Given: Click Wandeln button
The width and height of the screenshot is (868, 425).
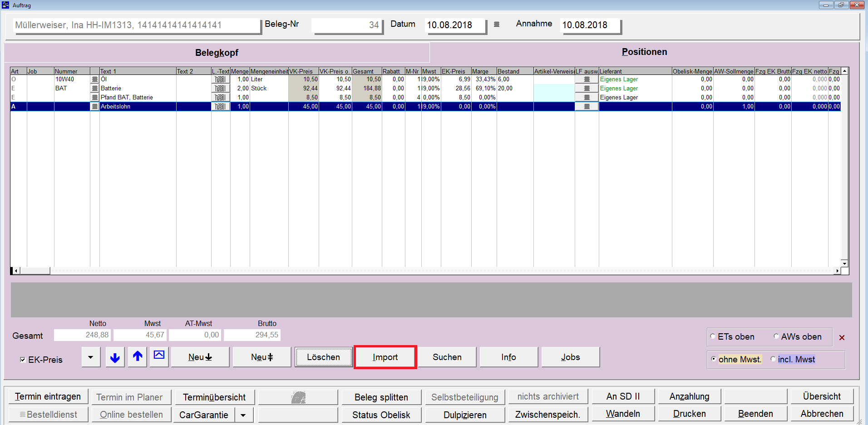Looking at the screenshot, I should [x=623, y=414].
